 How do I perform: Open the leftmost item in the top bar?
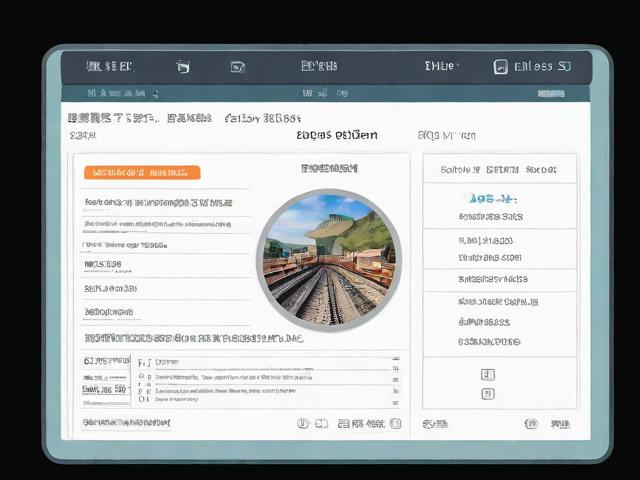coord(109,67)
